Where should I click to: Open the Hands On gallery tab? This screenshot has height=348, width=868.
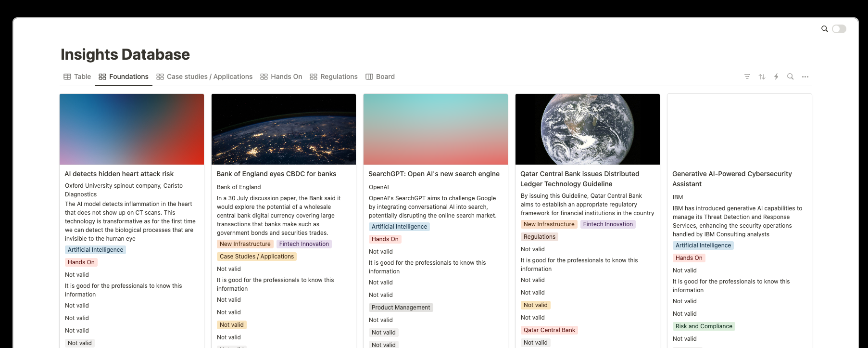point(281,77)
